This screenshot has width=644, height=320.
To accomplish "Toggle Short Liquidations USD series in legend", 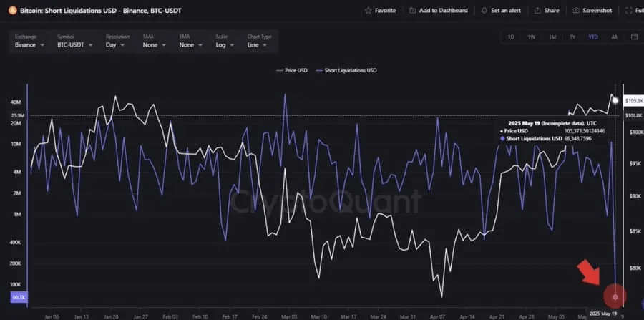I will (350, 71).
